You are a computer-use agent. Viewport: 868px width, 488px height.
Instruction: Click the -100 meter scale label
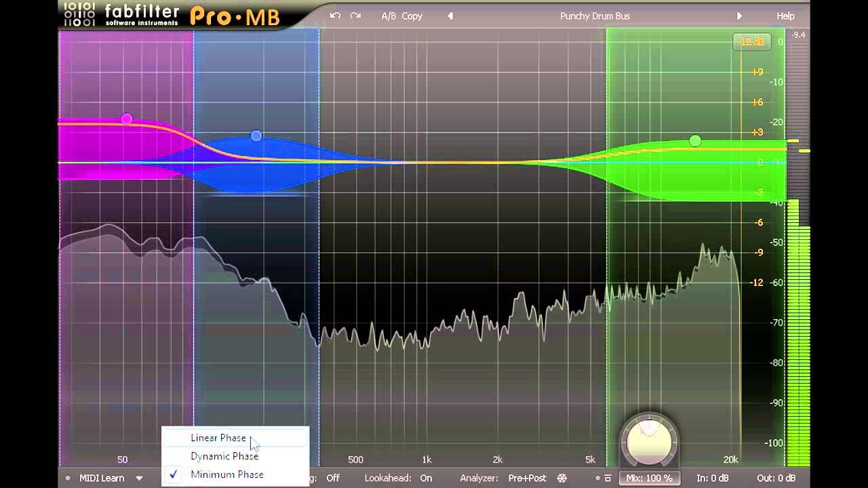coord(774,443)
